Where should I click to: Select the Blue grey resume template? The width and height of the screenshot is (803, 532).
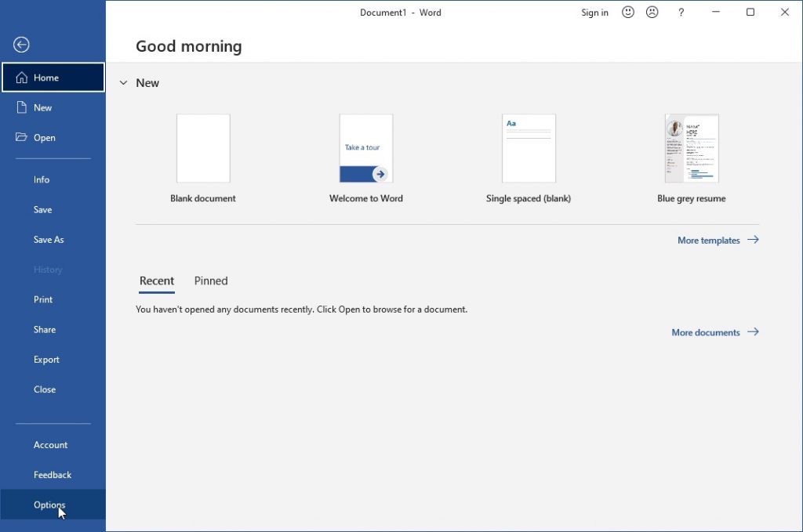[691, 148]
